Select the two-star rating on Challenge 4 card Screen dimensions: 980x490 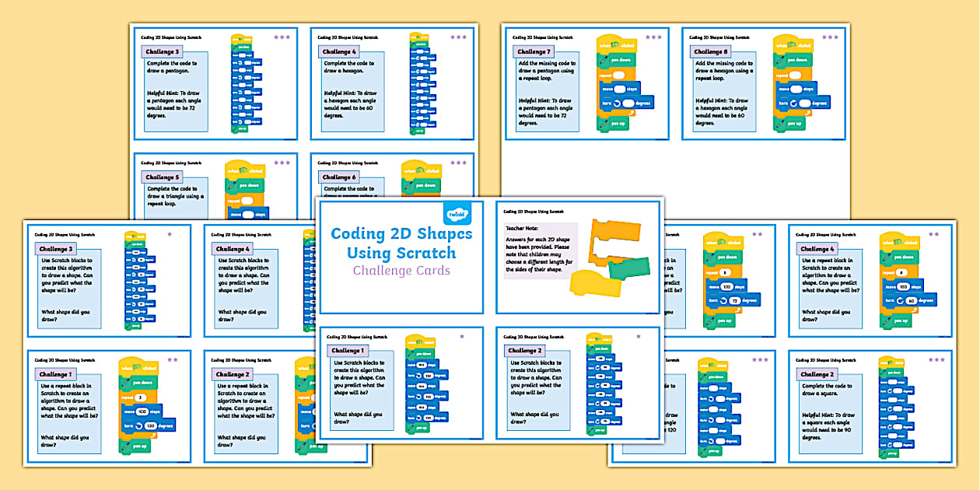pos(933,234)
